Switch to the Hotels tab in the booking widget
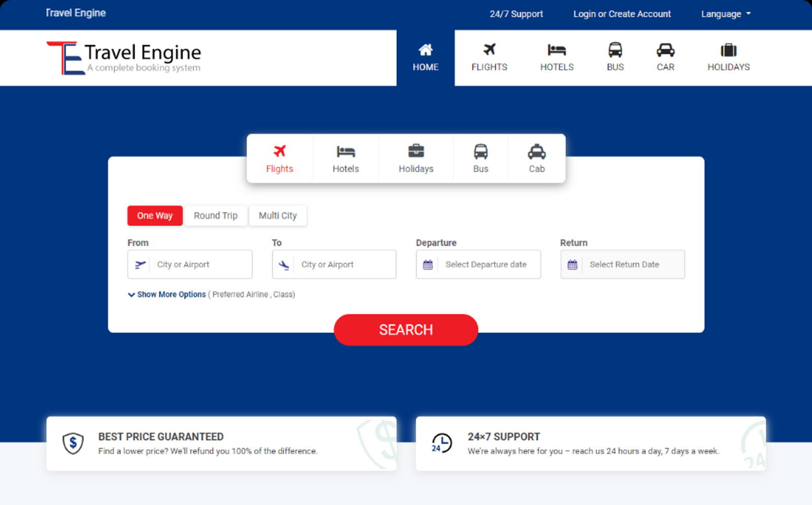The height and width of the screenshot is (505, 812). tap(346, 158)
